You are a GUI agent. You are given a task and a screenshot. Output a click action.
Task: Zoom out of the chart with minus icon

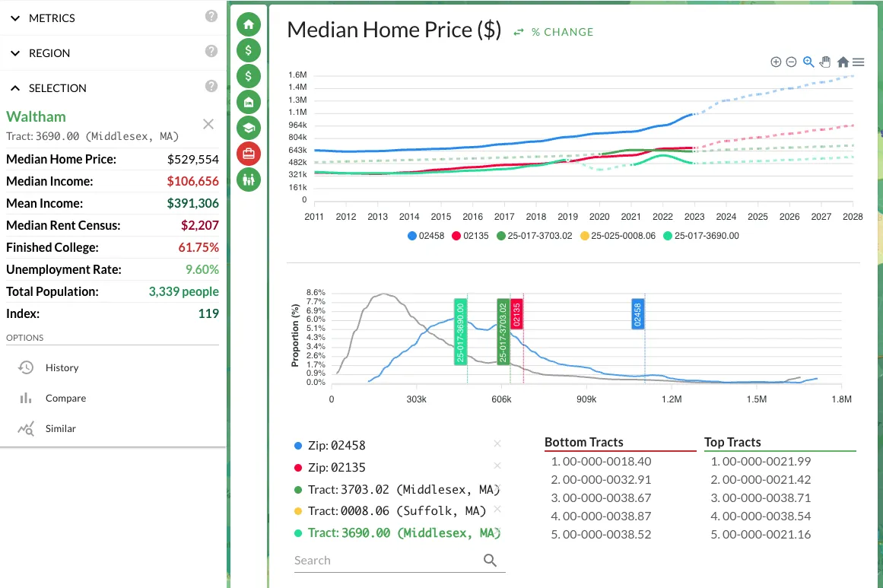pos(791,62)
